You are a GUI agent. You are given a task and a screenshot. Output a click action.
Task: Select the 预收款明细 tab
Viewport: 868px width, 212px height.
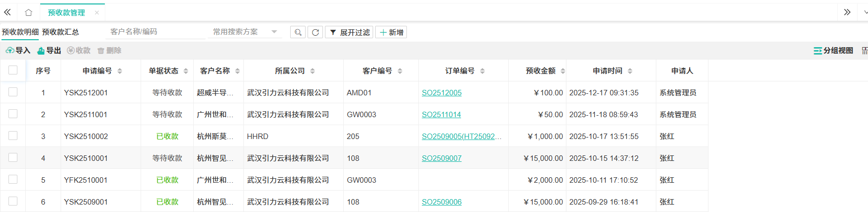20,32
